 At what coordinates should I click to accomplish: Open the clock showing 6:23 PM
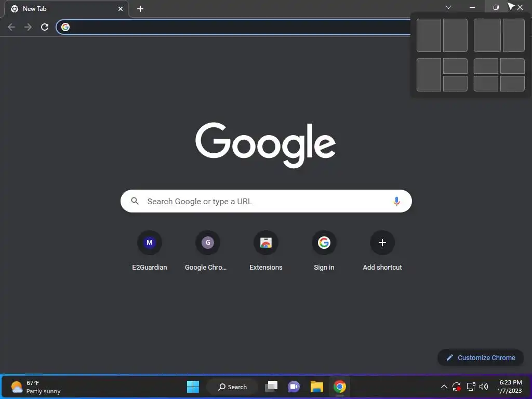click(x=510, y=387)
